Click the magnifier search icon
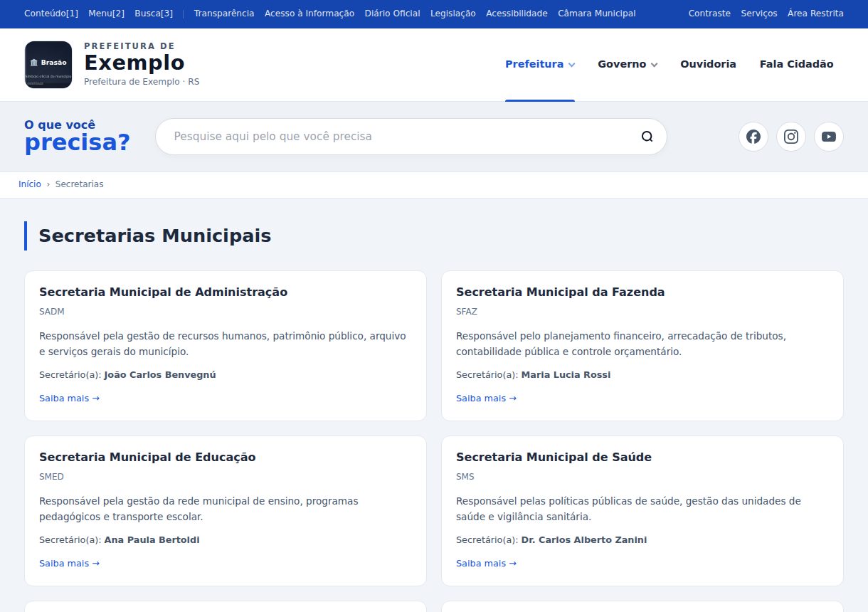868x612 pixels. (x=647, y=137)
